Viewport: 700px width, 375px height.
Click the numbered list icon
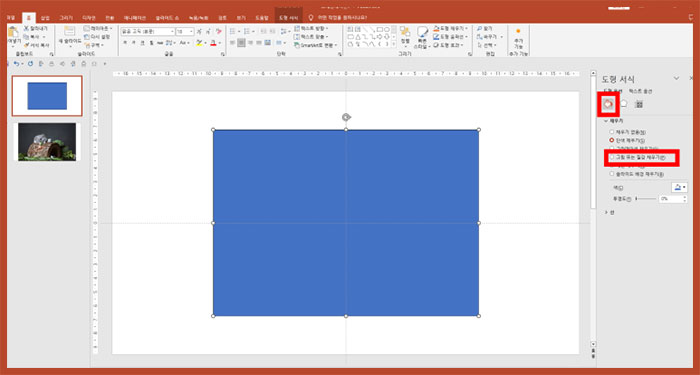coord(247,32)
